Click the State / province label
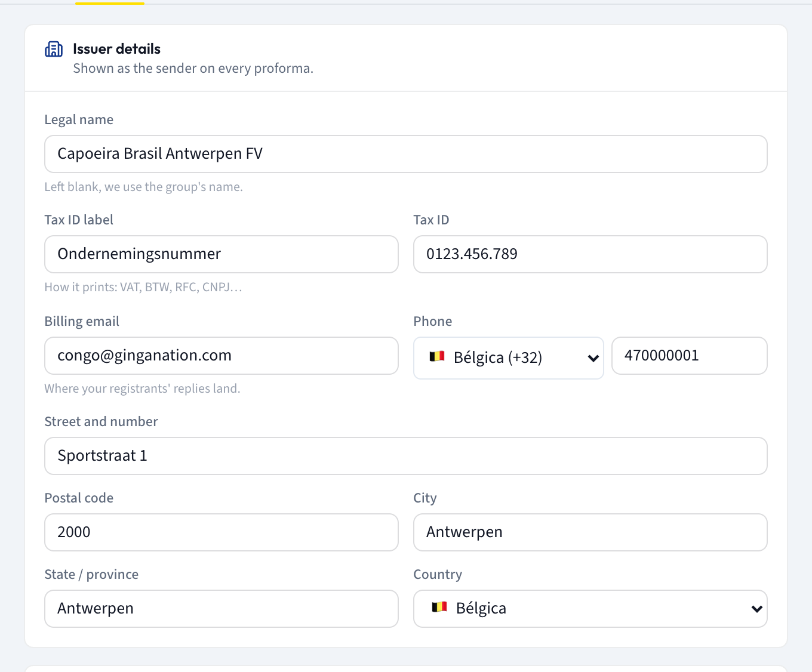The height and width of the screenshot is (672, 812). click(x=91, y=574)
